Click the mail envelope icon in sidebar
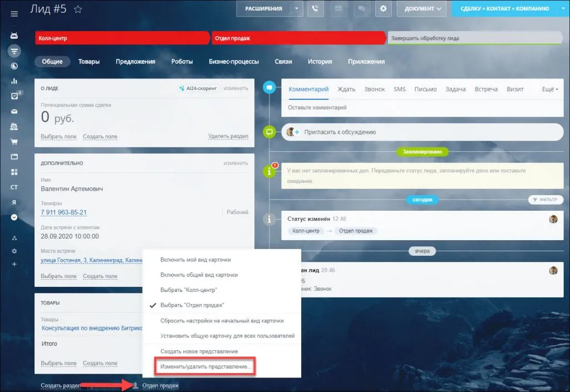Viewport: 570px width, 392px height. click(x=14, y=111)
